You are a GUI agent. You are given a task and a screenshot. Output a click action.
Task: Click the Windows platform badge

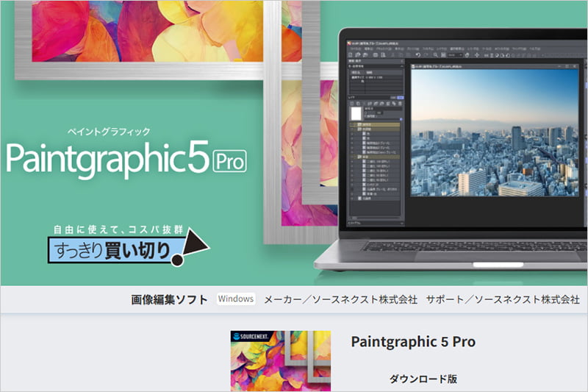tap(236, 299)
